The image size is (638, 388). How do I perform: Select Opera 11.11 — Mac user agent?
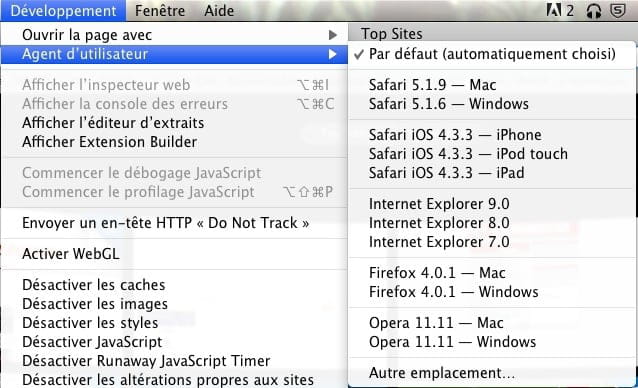tap(492, 323)
